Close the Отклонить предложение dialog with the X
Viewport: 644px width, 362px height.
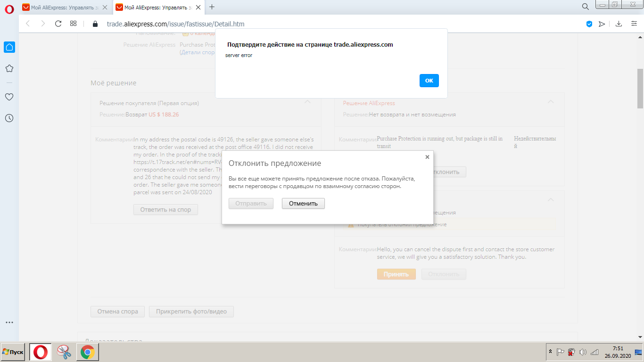tap(427, 157)
